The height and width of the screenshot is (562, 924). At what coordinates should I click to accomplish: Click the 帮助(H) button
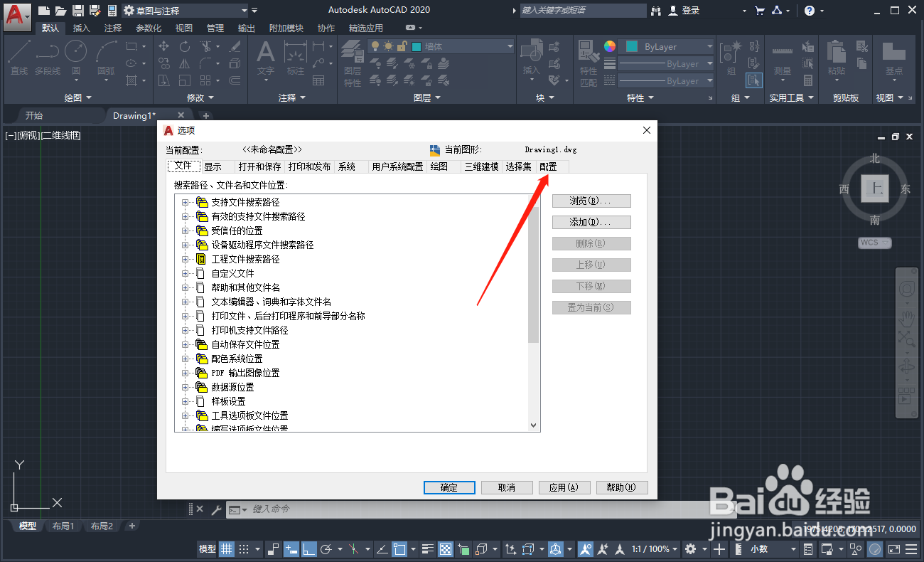pyautogui.click(x=622, y=487)
